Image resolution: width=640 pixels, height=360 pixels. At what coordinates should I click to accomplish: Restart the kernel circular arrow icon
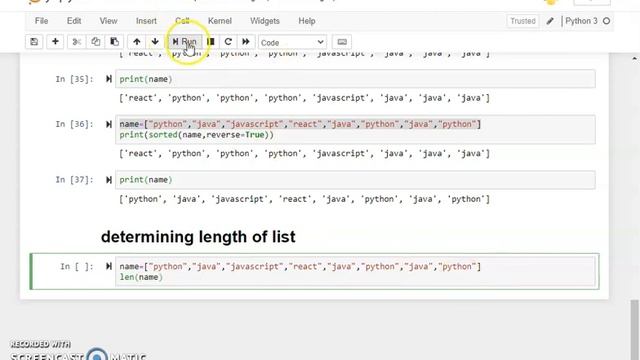pyautogui.click(x=228, y=42)
